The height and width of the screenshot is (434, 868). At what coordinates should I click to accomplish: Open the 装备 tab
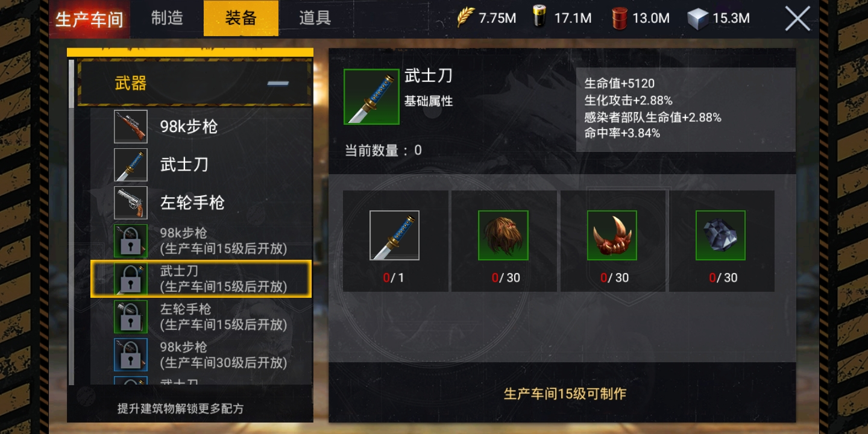pos(241,18)
